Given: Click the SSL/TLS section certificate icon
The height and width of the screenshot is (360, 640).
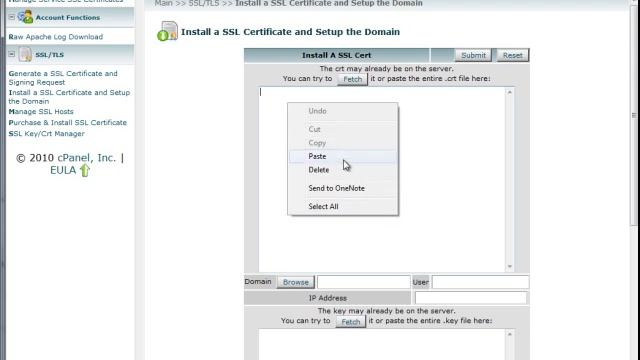Looking at the screenshot, I should point(25,54).
